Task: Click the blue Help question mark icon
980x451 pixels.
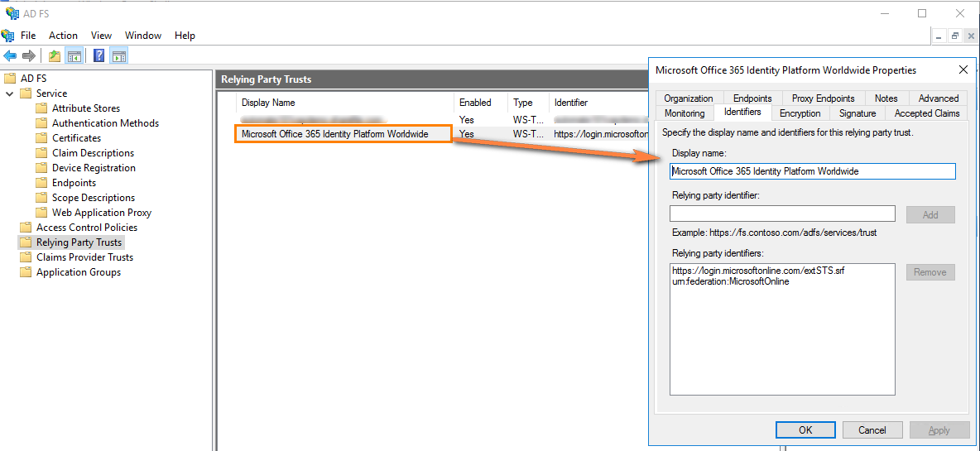Action: click(x=99, y=56)
